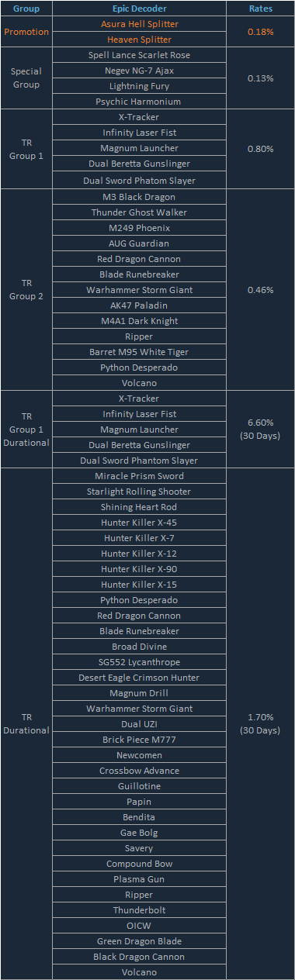
Task: Click the Rates column header
Action: click(x=260, y=9)
